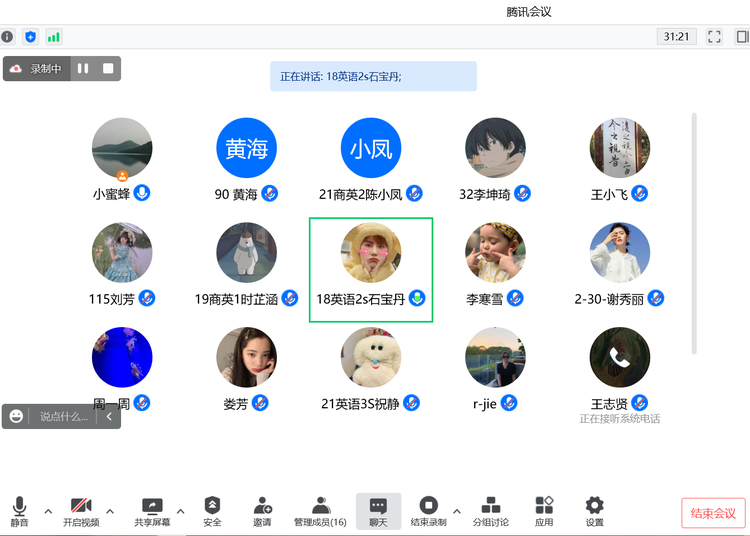Toggle 李寒雪 muted microphone icon
750x536 pixels.
coord(515,298)
